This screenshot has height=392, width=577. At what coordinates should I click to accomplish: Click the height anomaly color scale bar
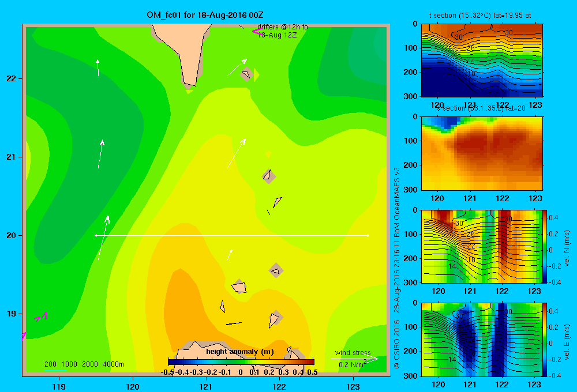(241, 362)
